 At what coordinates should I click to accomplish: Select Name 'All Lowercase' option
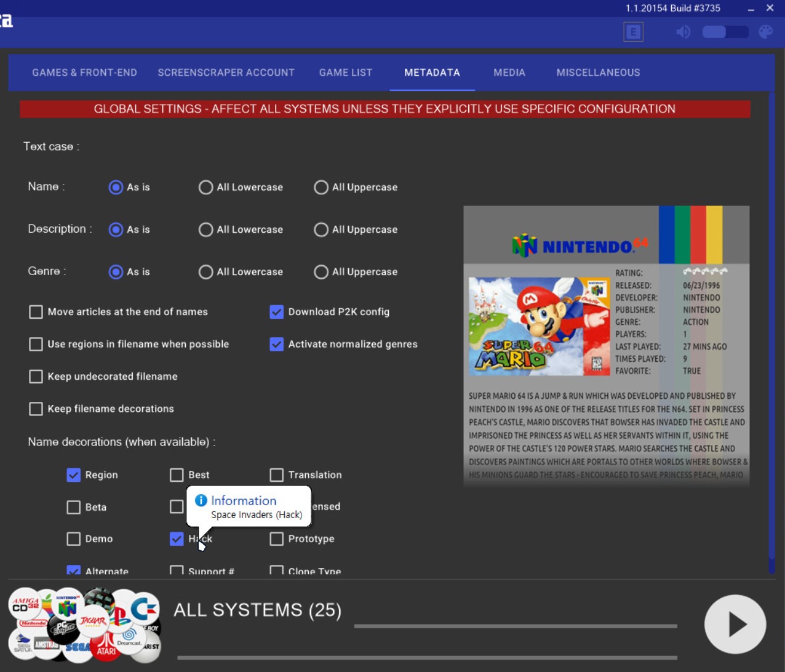205,187
